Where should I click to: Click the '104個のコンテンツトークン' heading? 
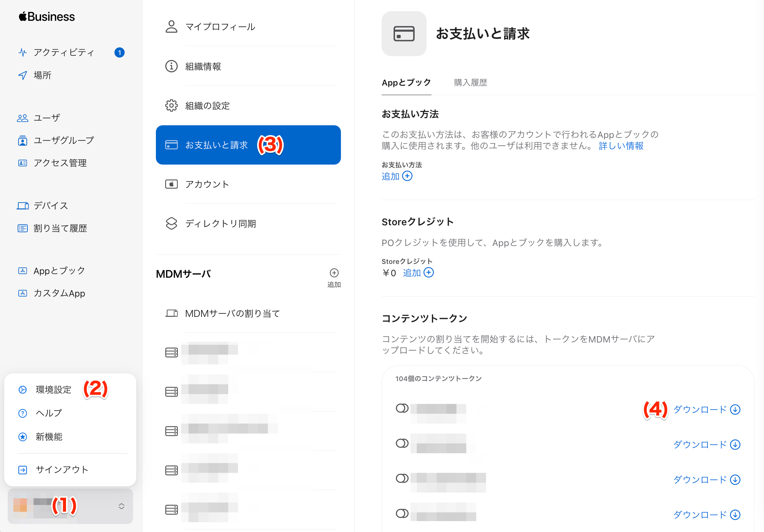(439, 379)
